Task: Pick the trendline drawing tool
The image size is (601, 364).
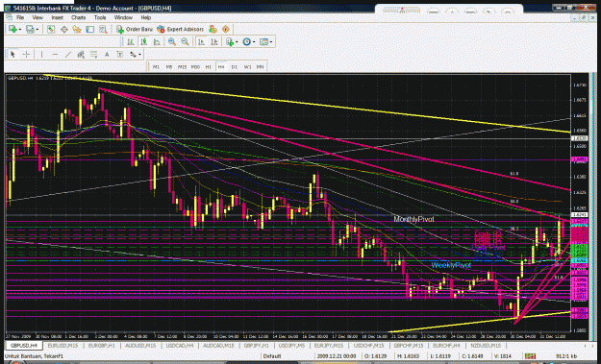Action: point(68,55)
